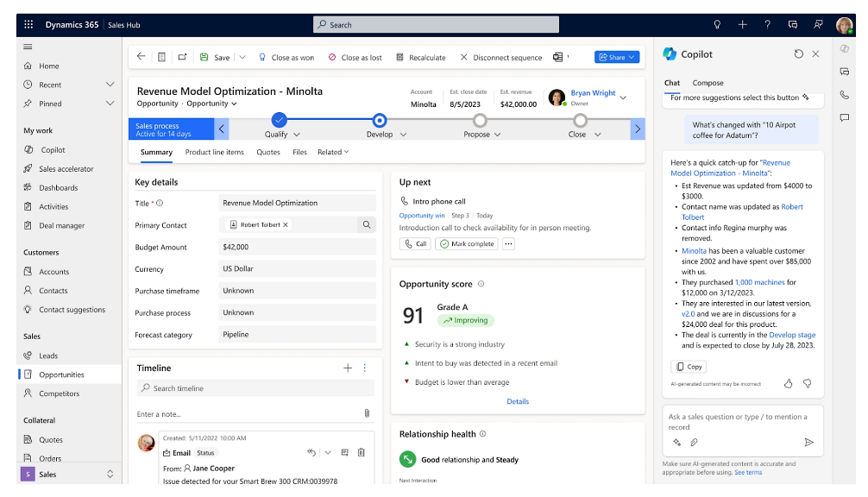The height and width of the screenshot is (497, 868).
Task: Mark the intro phone call complete
Action: point(467,243)
